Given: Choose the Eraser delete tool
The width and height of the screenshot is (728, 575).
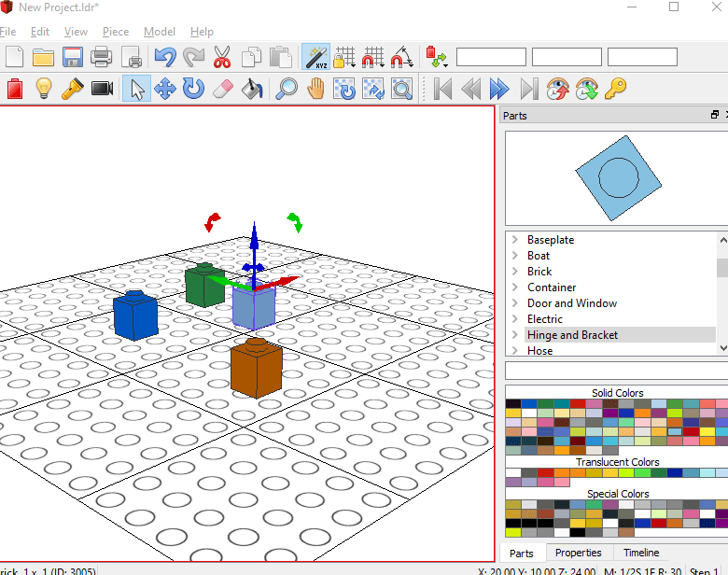Looking at the screenshot, I should pos(222,89).
